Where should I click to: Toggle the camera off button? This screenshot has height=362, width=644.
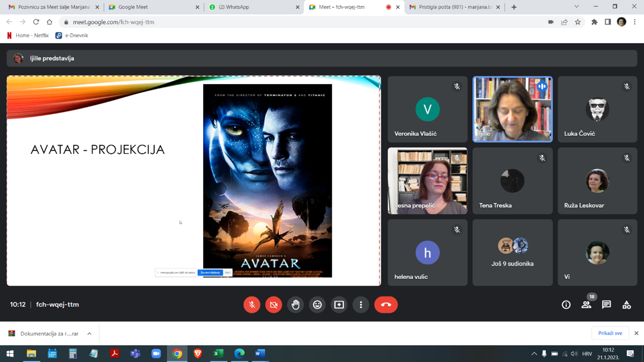tap(274, 304)
